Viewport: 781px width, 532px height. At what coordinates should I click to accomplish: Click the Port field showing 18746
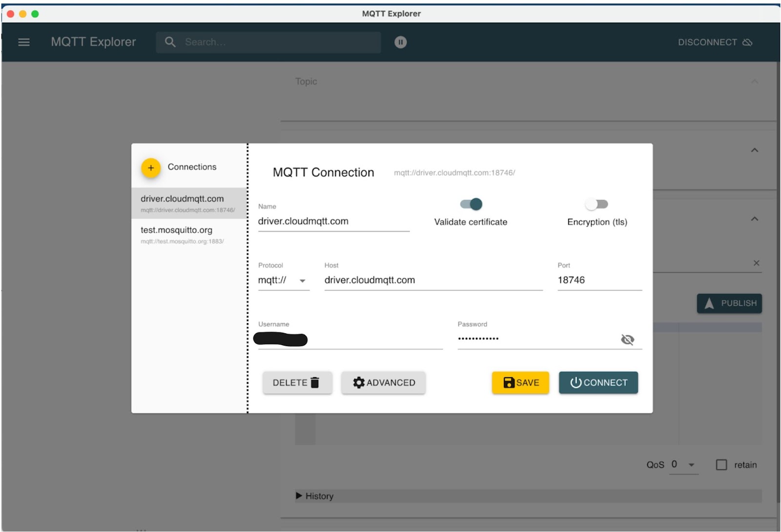[x=599, y=280]
